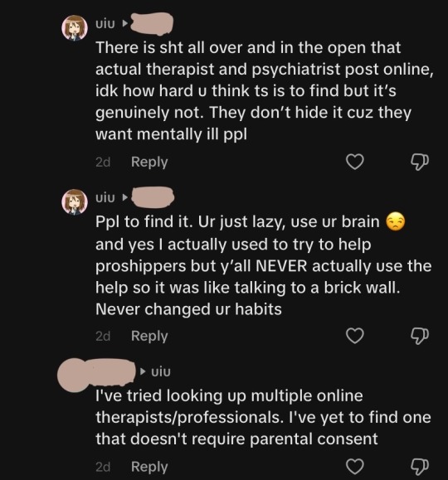Open uiu username on second comment
This screenshot has height=480, width=448.
pos(105,198)
